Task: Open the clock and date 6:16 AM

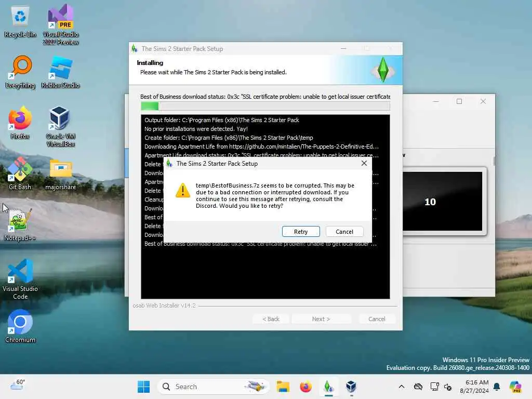Action: pos(474,387)
